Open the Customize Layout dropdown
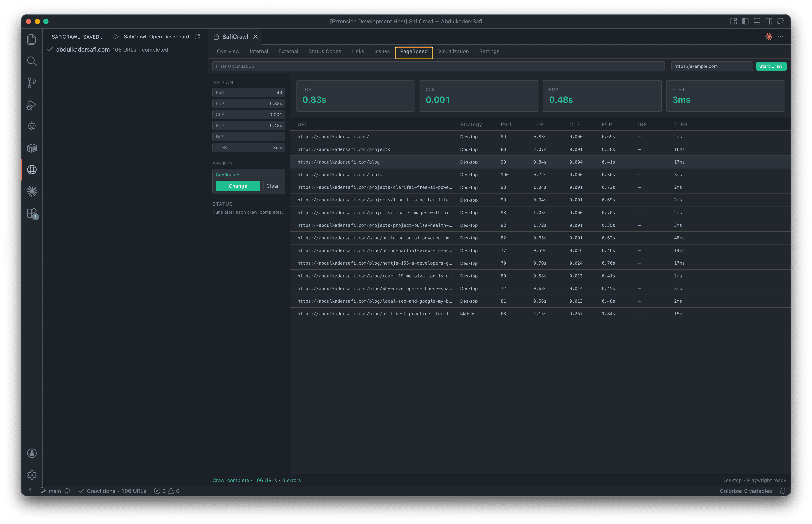 [733, 21]
